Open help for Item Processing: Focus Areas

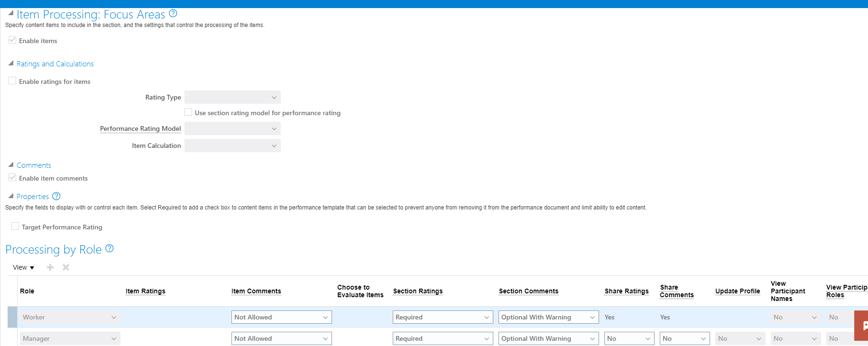point(173,13)
